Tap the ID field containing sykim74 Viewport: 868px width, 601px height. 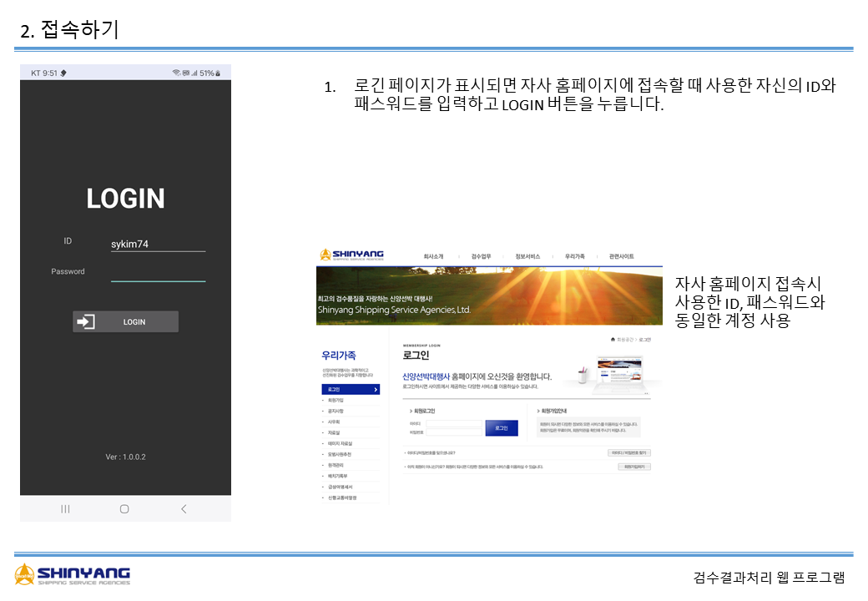[158, 244]
